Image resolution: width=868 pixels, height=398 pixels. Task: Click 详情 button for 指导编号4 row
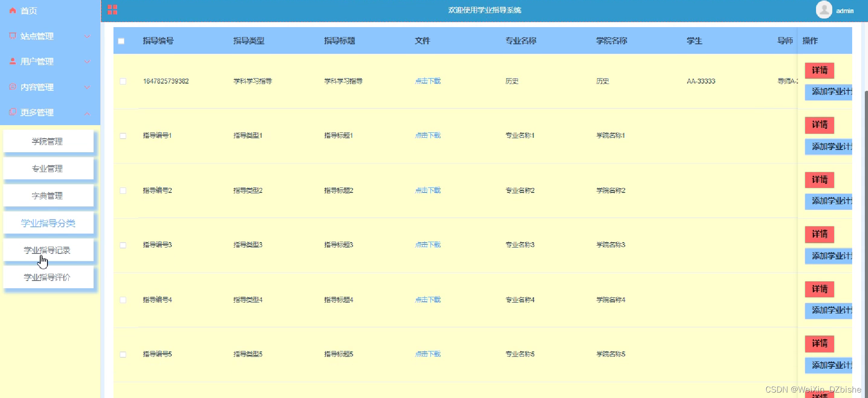(820, 289)
